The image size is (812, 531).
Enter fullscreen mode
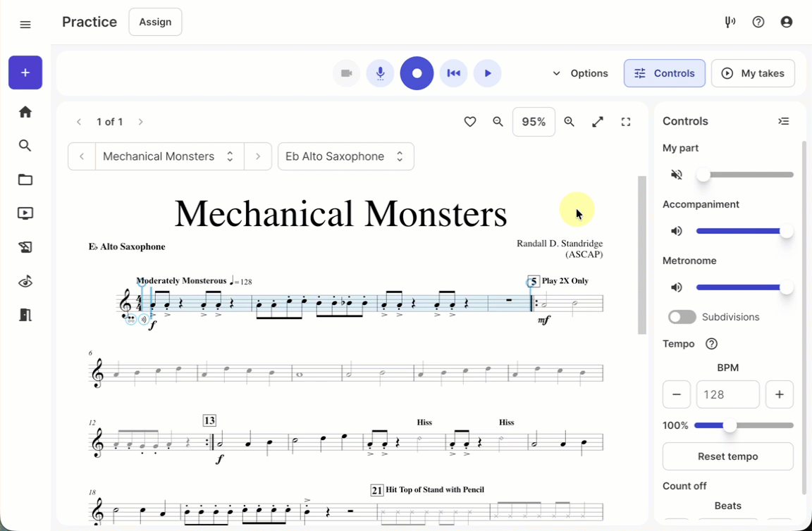(x=626, y=122)
